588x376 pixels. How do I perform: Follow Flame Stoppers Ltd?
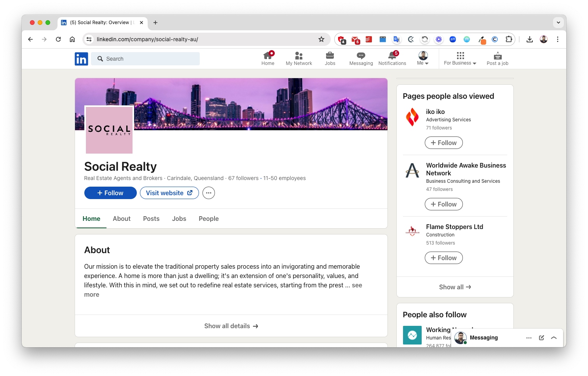444,258
